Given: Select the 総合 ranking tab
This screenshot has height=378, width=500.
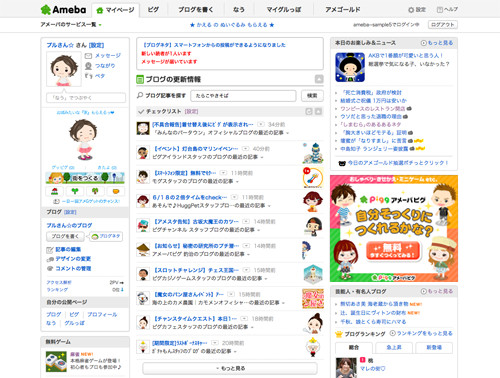Looking at the screenshot, I should [354, 347].
